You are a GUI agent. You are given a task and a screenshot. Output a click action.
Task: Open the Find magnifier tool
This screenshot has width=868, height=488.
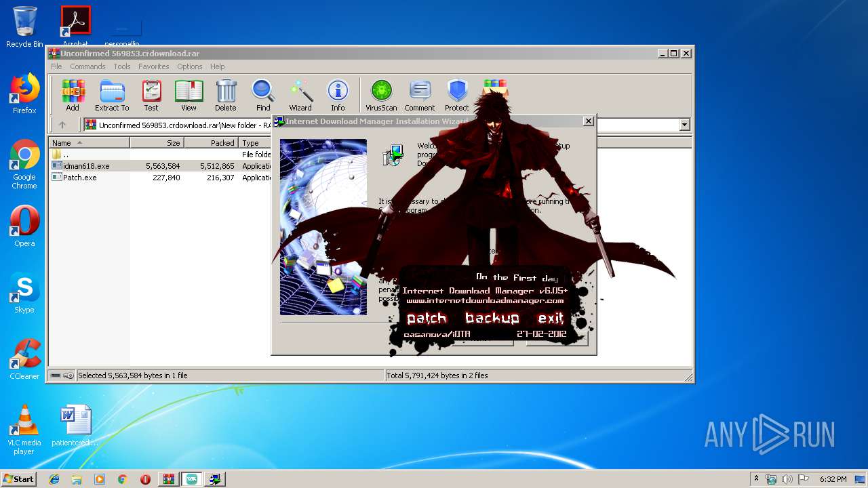tap(263, 95)
